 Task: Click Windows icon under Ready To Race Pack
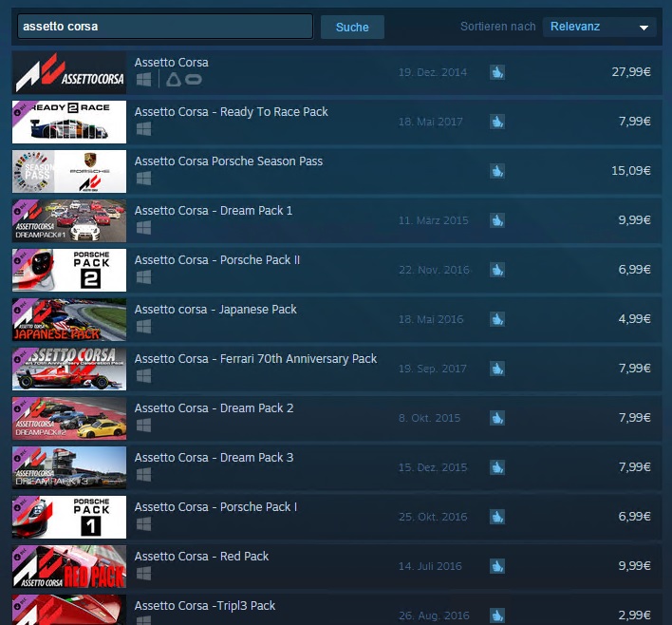coord(143,128)
